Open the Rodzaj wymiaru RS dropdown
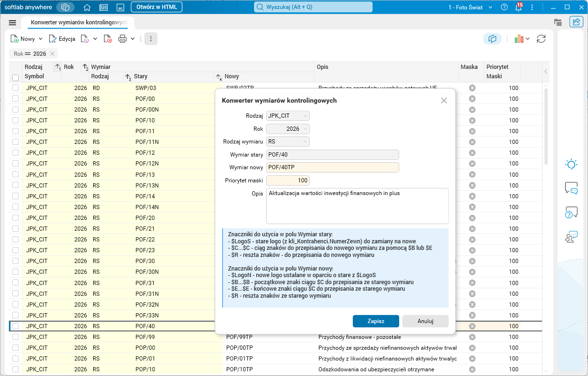Screen dimensions: 588x376 point(288,141)
